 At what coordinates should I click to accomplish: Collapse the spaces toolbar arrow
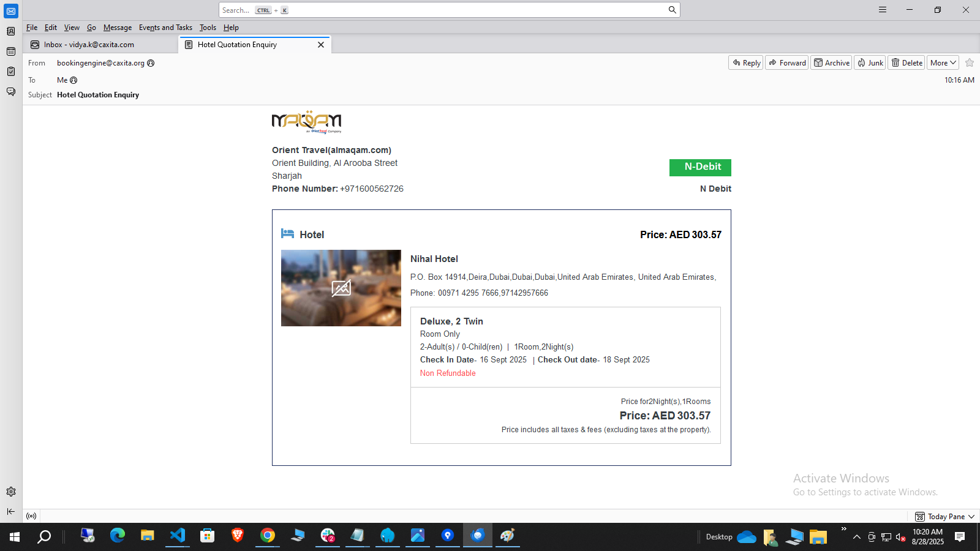(11, 511)
